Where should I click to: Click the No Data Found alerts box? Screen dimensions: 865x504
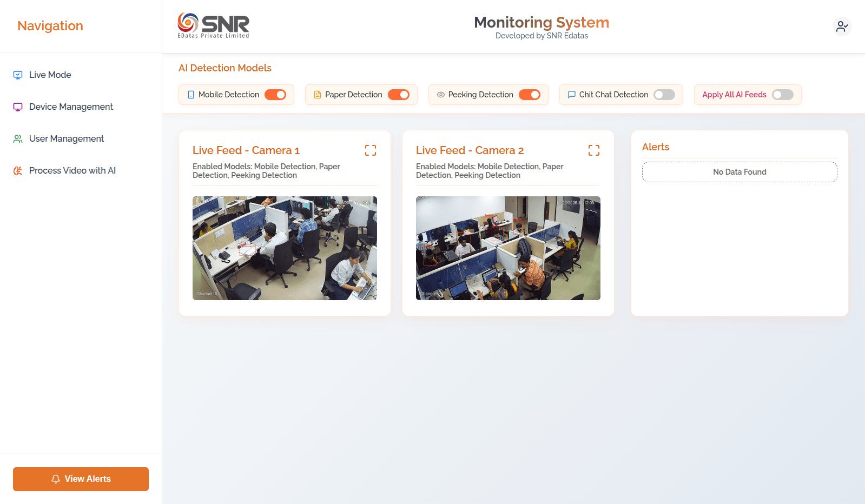[739, 172]
